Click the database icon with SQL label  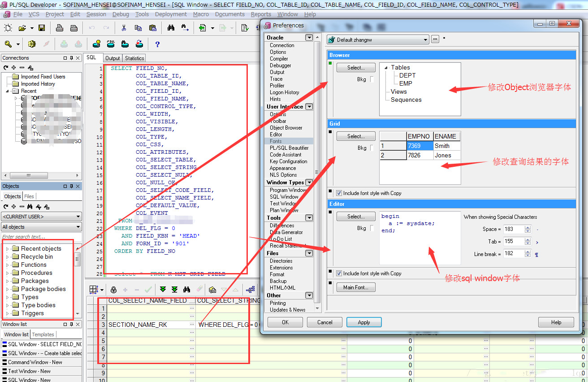click(x=111, y=44)
